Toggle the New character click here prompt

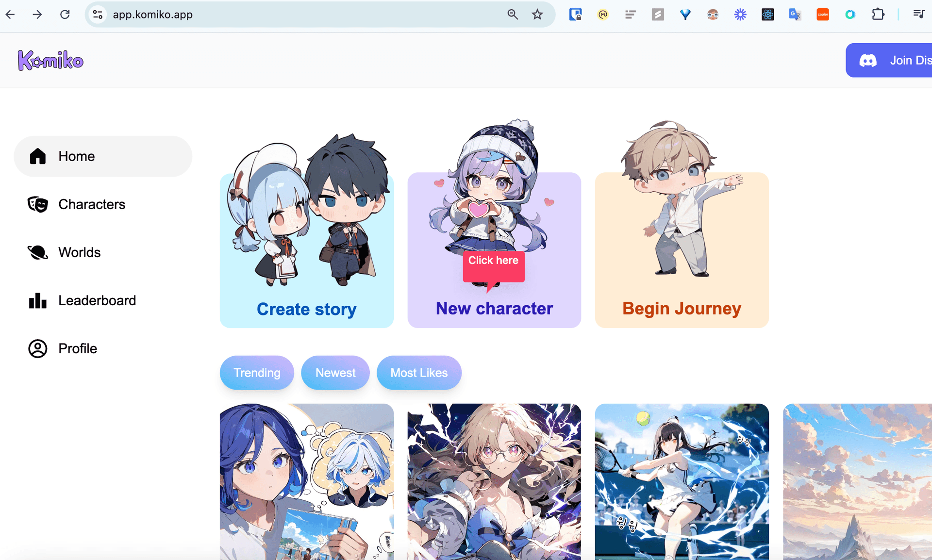[493, 261]
